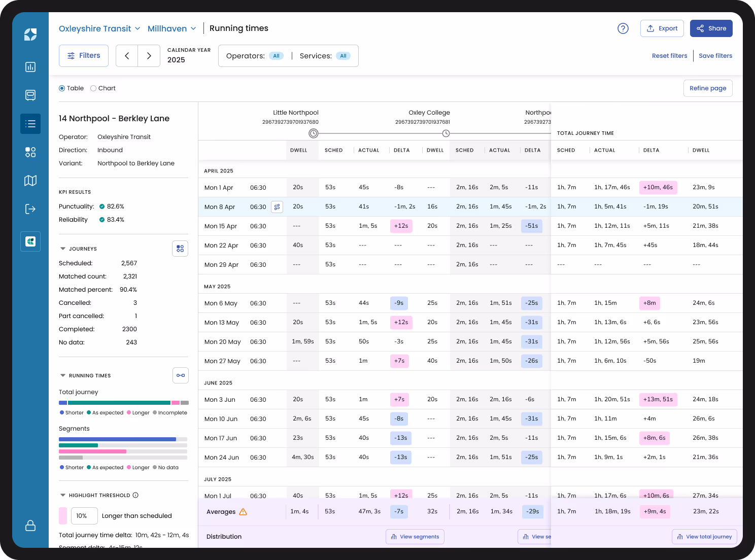Open the map view from the sidebar
The width and height of the screenshot is (755, 560).
tap(30, 181)
